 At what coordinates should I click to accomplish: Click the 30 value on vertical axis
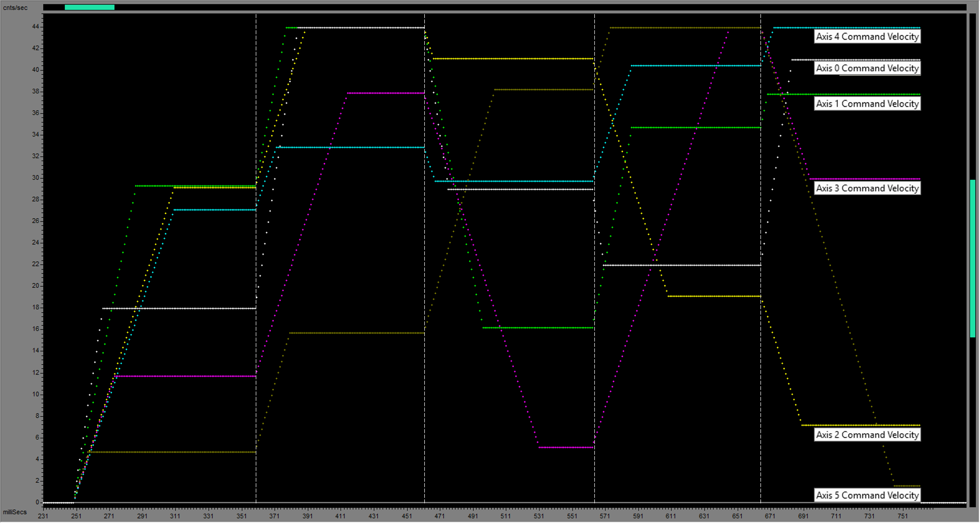36,178
